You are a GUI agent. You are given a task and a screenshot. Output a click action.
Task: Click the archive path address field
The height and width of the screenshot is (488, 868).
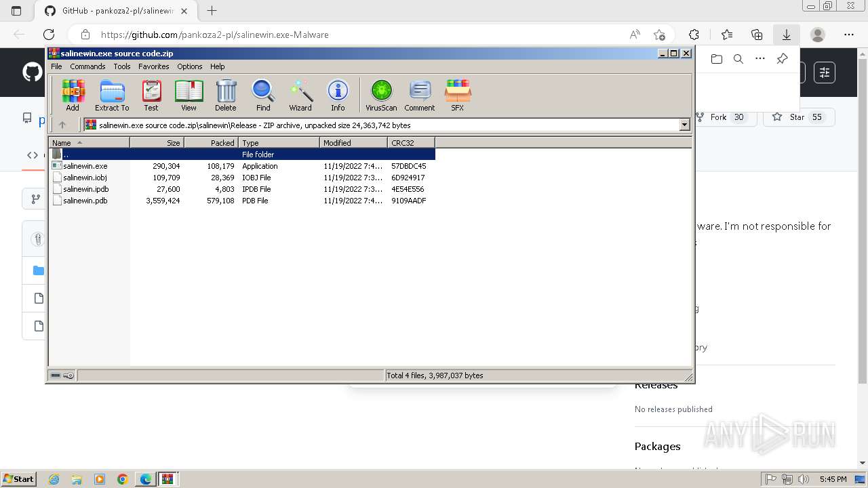[x=381, y=125]
